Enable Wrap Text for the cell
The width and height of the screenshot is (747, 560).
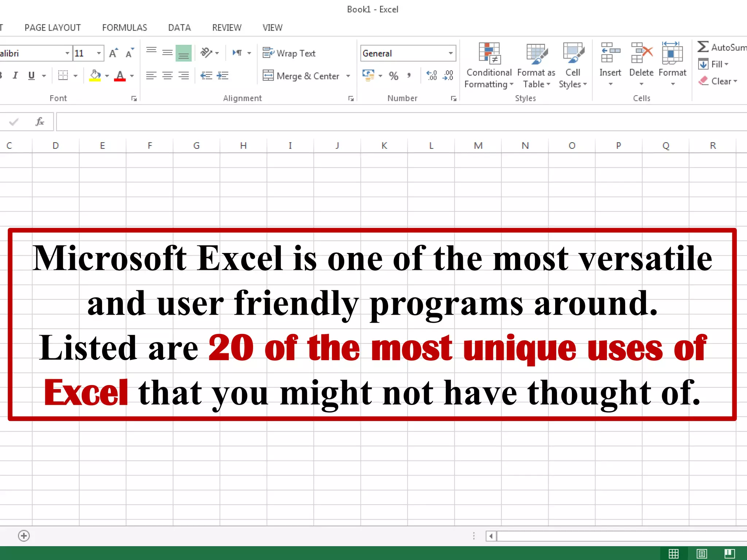coord(289,53)
